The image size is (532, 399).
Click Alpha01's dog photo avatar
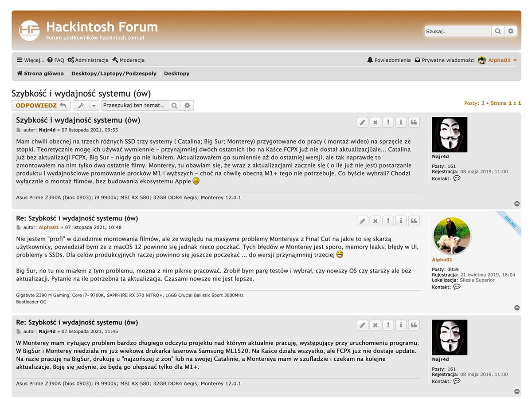[x=452, y=236]
